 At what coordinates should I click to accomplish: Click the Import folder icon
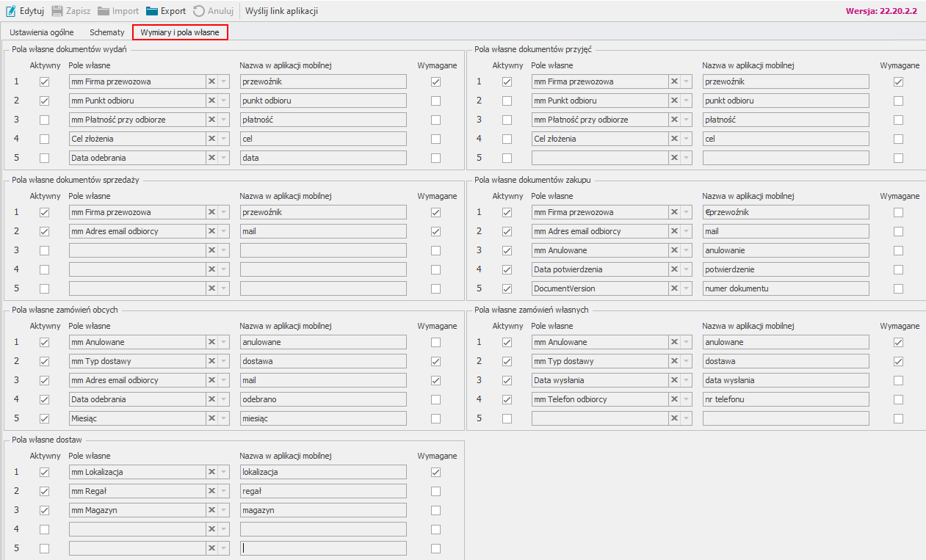104,11
